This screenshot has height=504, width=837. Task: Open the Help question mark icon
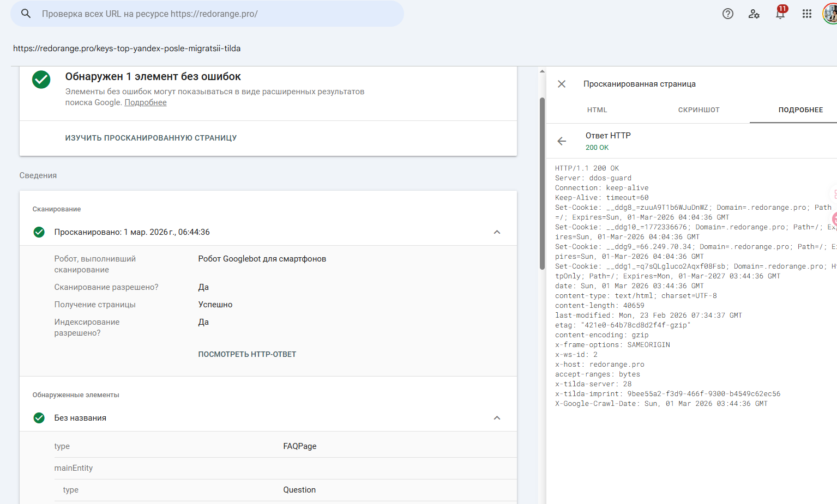click(x=728, y=14)
